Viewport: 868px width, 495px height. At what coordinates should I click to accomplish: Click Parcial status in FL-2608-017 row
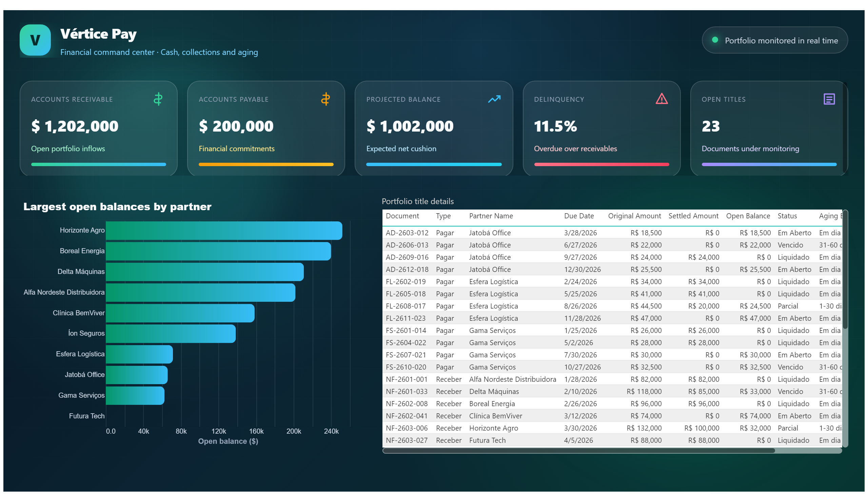[787, 306]
